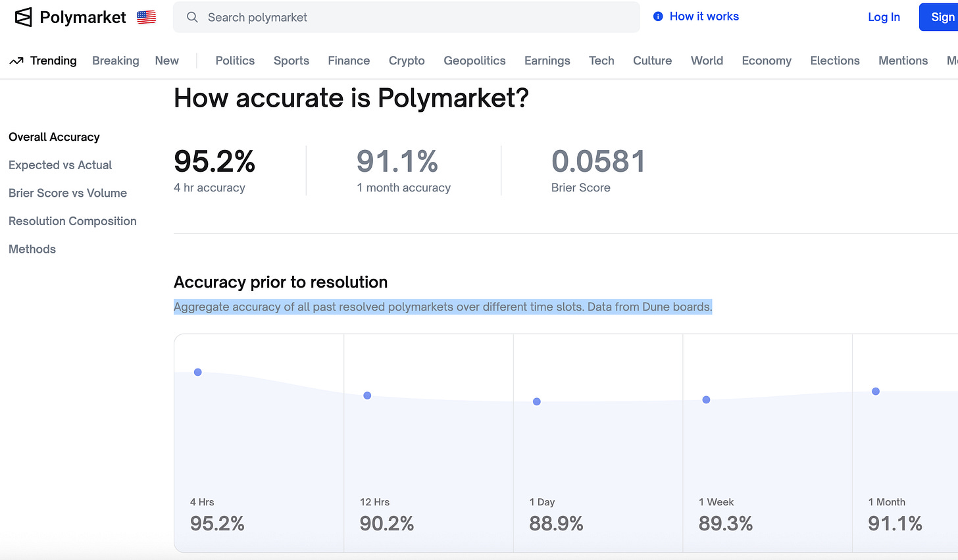Click the 1 Day chart data point
The height and width of the screenshot is (560, 958).
(537, 401)
